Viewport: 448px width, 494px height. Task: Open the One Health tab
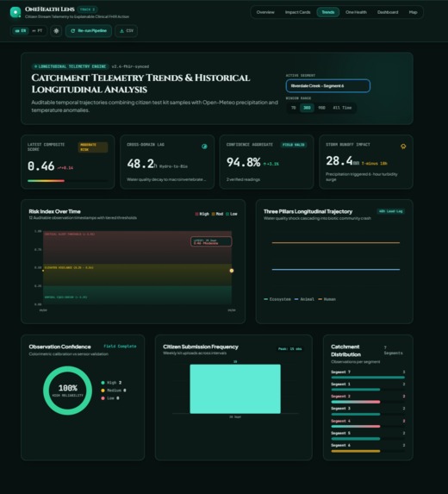pyautogui.click(x=356, y=12)
